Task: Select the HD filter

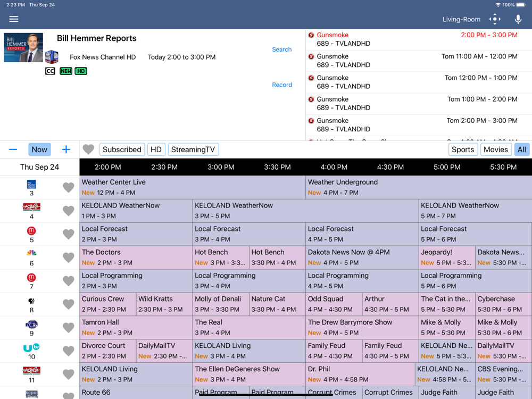Action: click(156, 149)
